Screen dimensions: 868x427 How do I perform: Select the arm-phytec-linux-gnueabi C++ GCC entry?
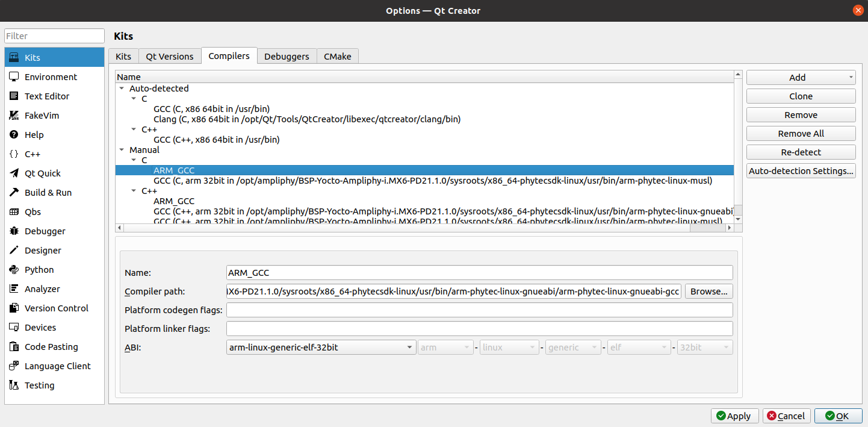(x=443, y=211)
